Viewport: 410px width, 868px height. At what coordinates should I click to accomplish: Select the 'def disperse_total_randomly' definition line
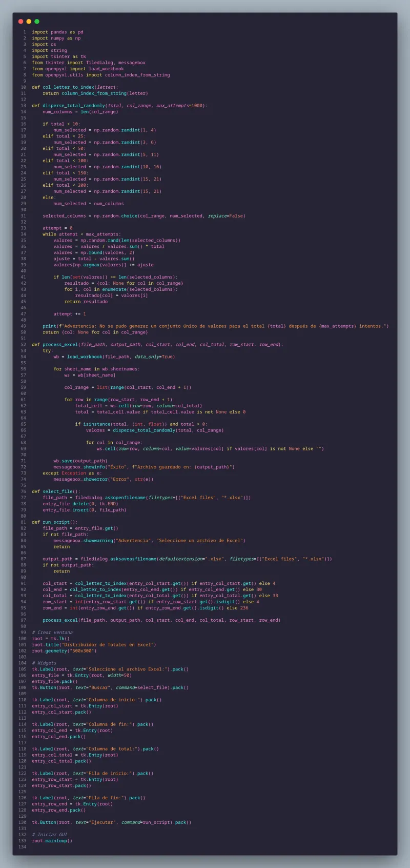(119, 106)
